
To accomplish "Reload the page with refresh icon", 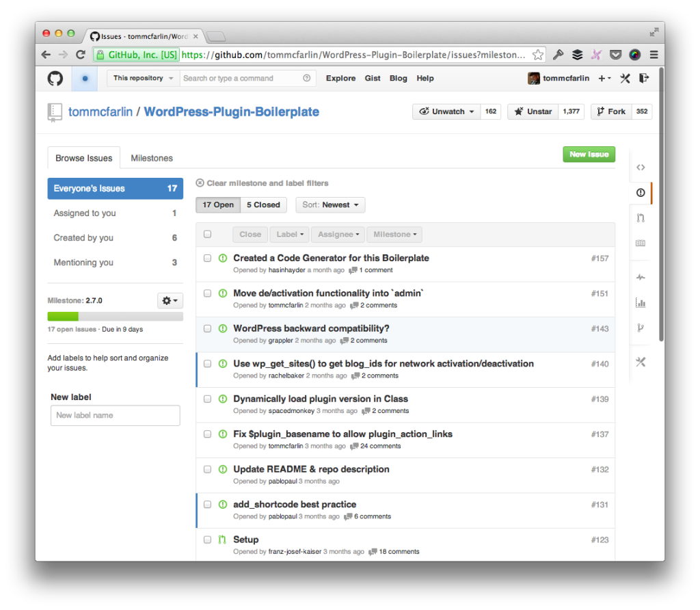I will [x=81, y=55].
